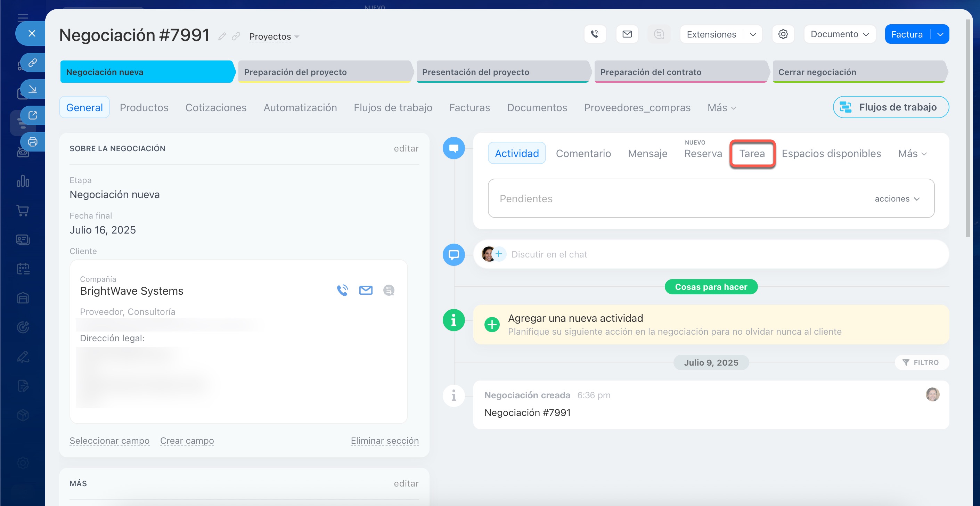This screenshot has height=506, width=980.
Task: Add chat participant with plus icon
Action: 499,254
